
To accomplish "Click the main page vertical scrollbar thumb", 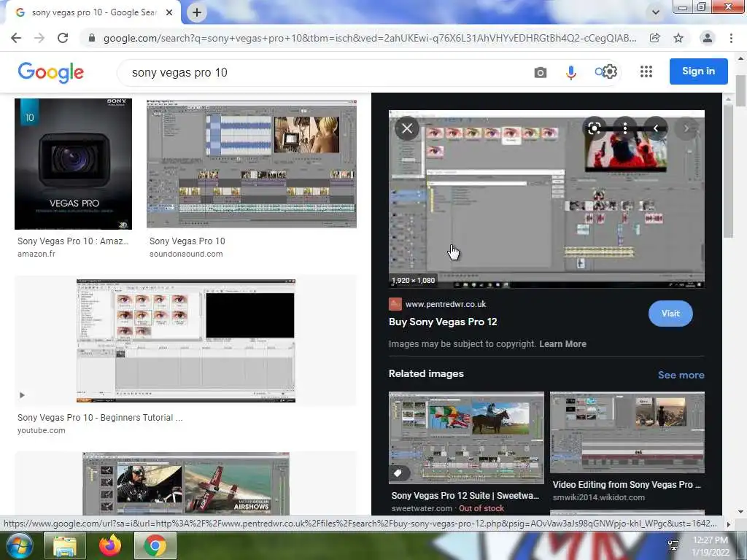I will pyautogui.click(x=740, y=90).
